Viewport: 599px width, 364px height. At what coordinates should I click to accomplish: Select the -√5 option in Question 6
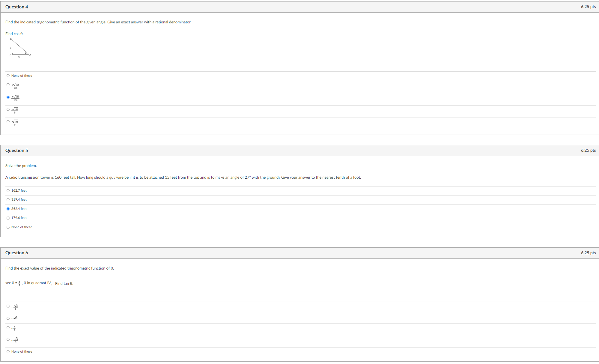click(x=8, y=318)
